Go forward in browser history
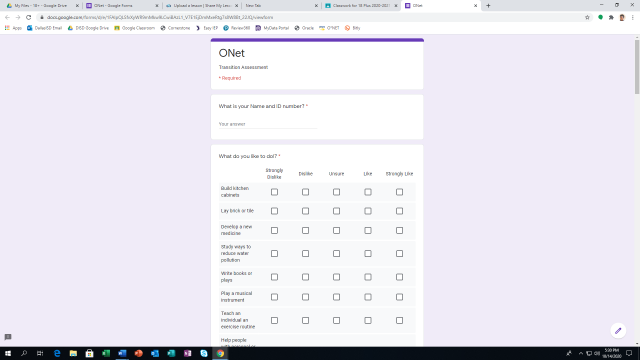Screen dimensions: 640x360 [x=18, y=17]
